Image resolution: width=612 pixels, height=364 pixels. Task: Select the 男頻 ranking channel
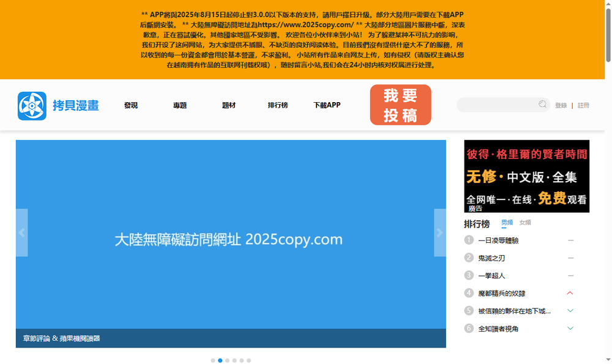tap(507, 223)
